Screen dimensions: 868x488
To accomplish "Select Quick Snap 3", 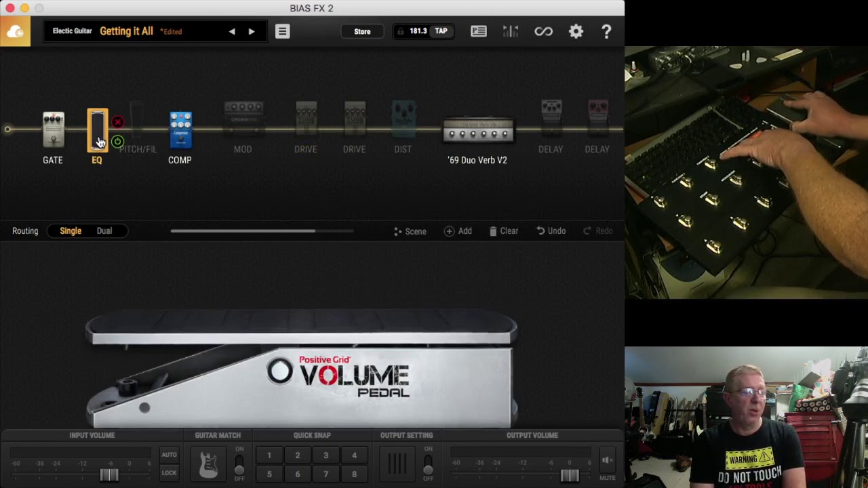I will [326, 455].
